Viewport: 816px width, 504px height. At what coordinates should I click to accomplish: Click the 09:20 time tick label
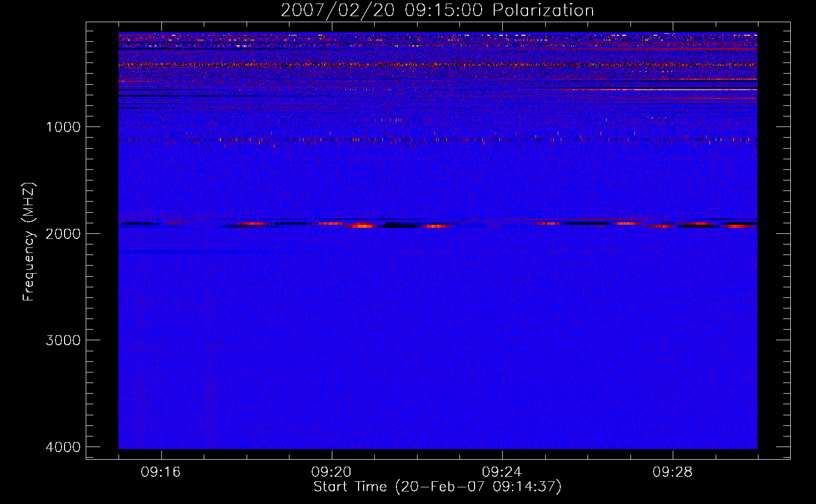coord(331,472)
